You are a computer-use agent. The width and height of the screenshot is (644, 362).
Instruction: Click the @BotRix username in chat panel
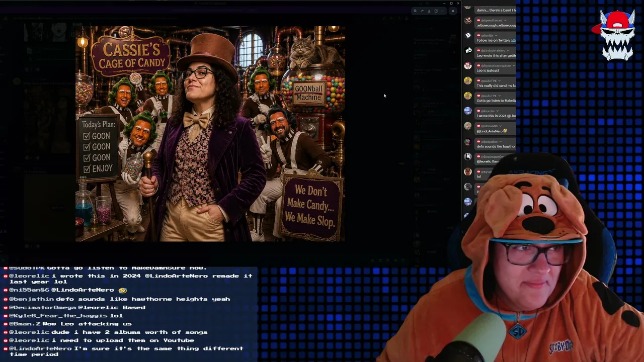pos(487,36)
